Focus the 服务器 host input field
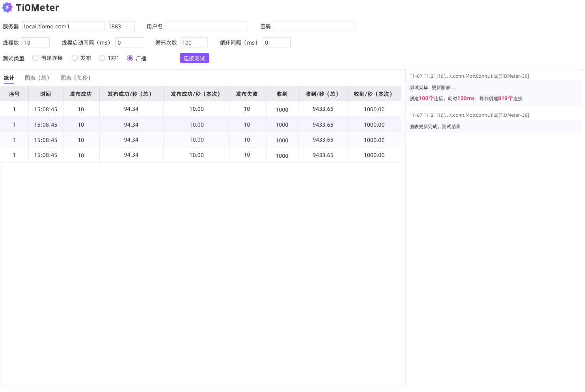The image size is (585, 392). coord(63,26)
